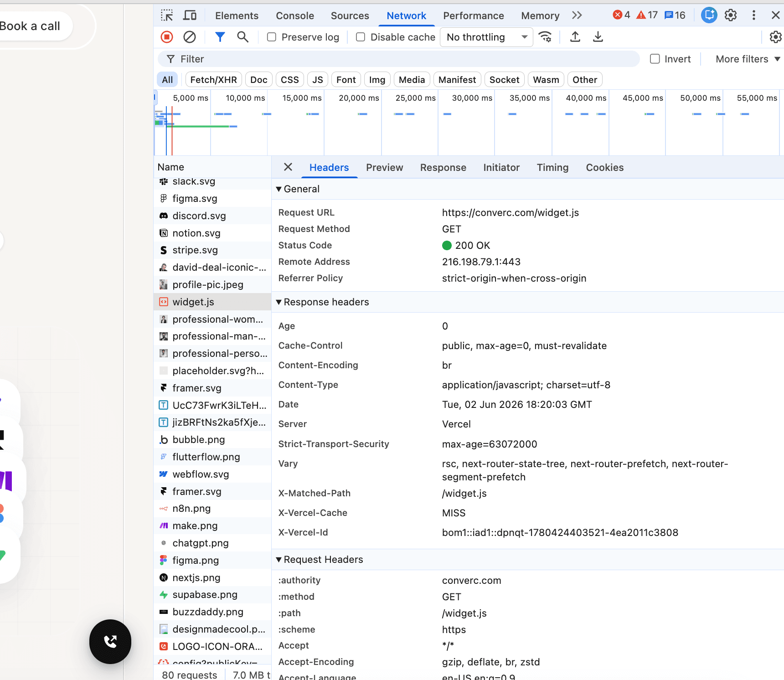
Task: Open the No throttling dropdown
Action: pyautogui.click(x=486, y=37)
